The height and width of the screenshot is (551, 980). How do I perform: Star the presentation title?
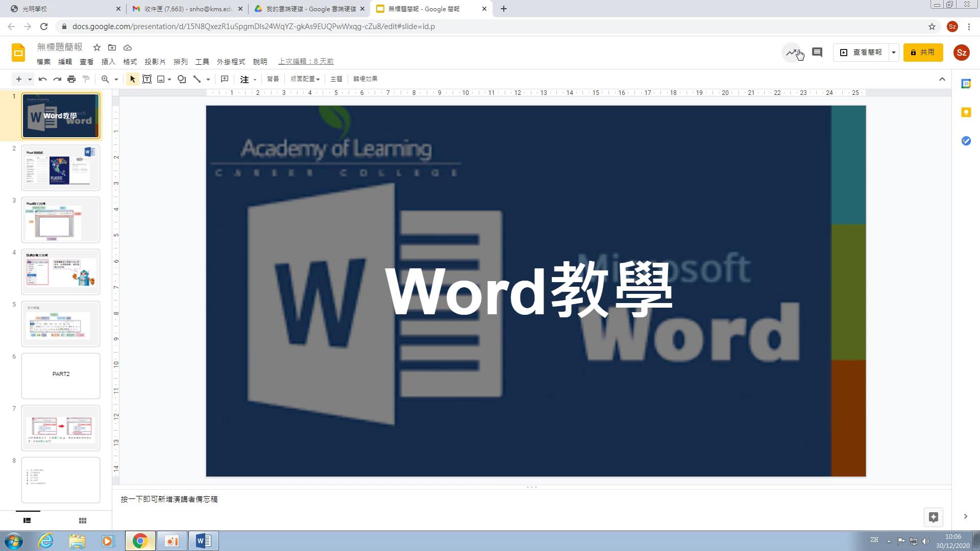point(97,47)
